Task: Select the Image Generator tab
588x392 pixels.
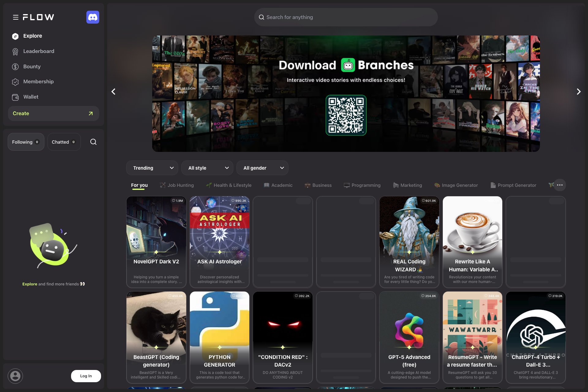Action: click(456, 185)
